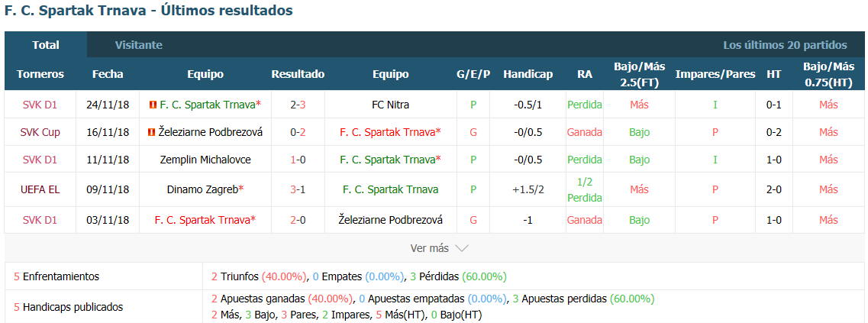Click the UEFA EL tournament label
The height and width of the screenshot is (323, 868).
[40, 189]
